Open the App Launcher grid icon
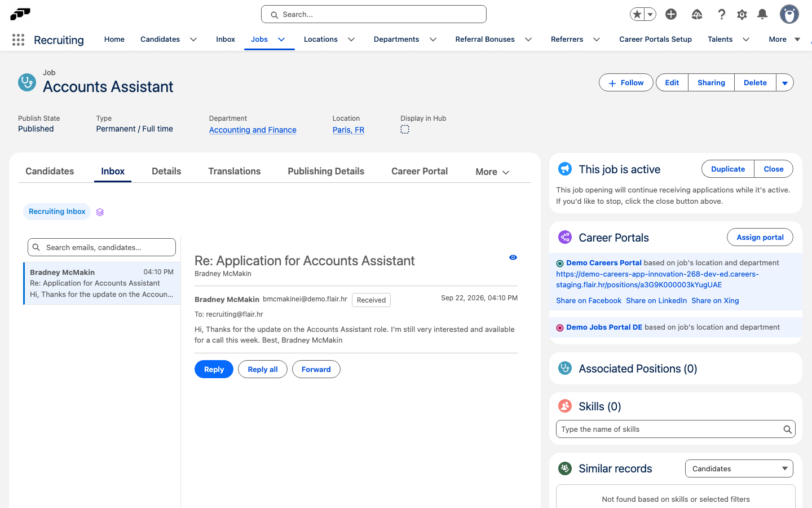This screenshot has height=508, width=812. tap(18, 40)
